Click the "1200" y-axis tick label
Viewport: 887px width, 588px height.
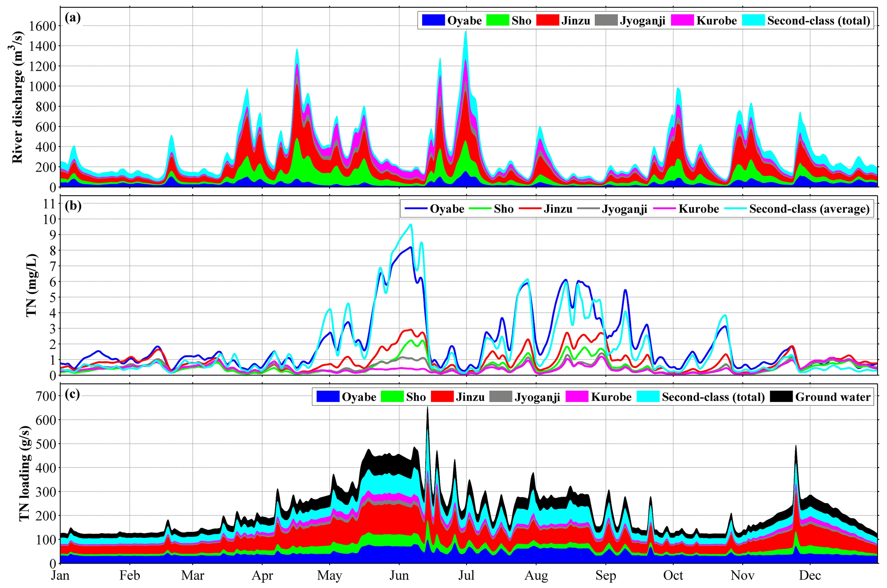43,66
